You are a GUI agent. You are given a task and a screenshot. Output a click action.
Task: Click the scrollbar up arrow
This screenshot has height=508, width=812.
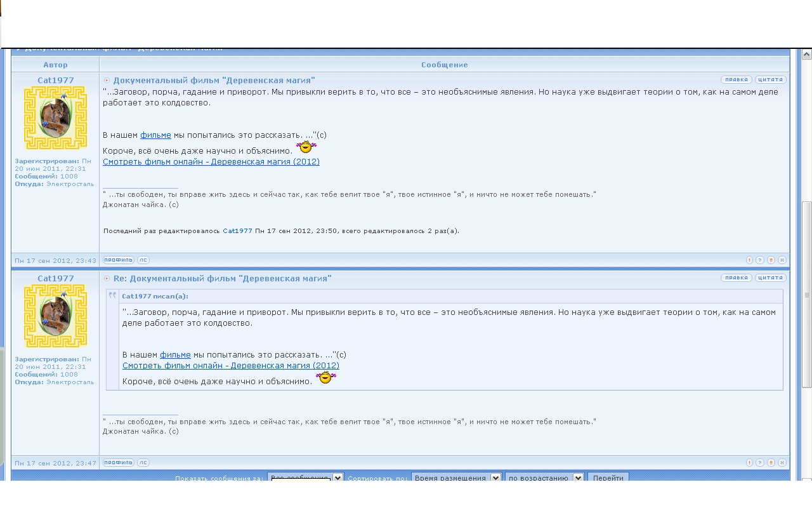pyautogui.click(x=807, y=55)
